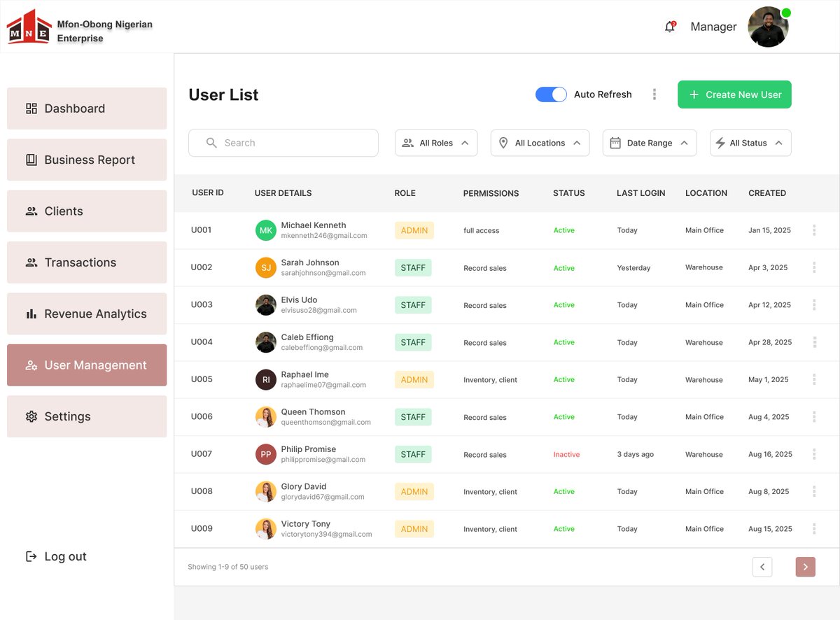Image resolution: width=840 pixels, height=620 pixels.
Task: Open row actions for Sarah Johnson
Action: 814,267
